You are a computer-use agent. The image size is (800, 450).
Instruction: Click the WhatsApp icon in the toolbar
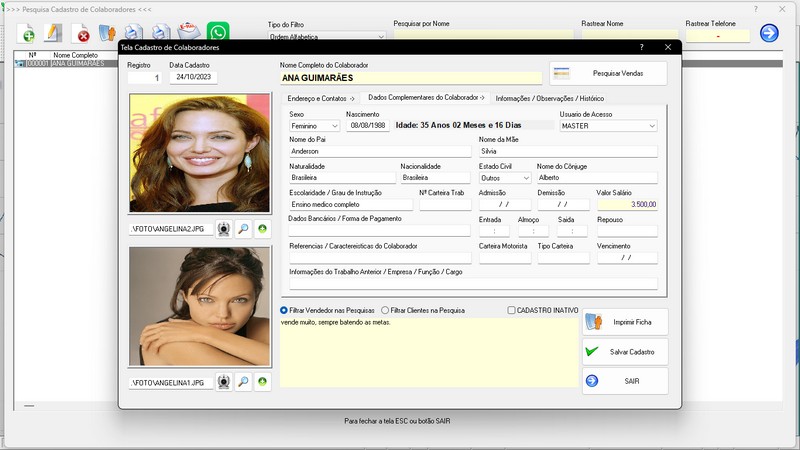click(217, 33)
